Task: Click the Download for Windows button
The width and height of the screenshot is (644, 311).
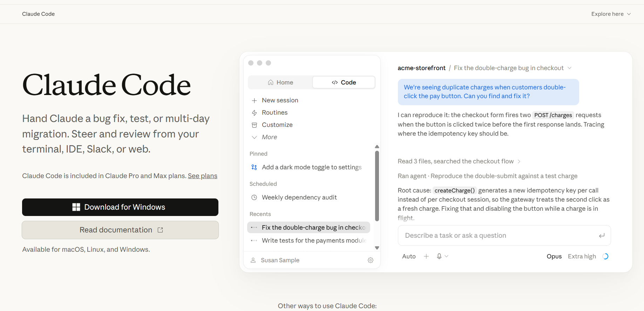Action: click(120, 207)
